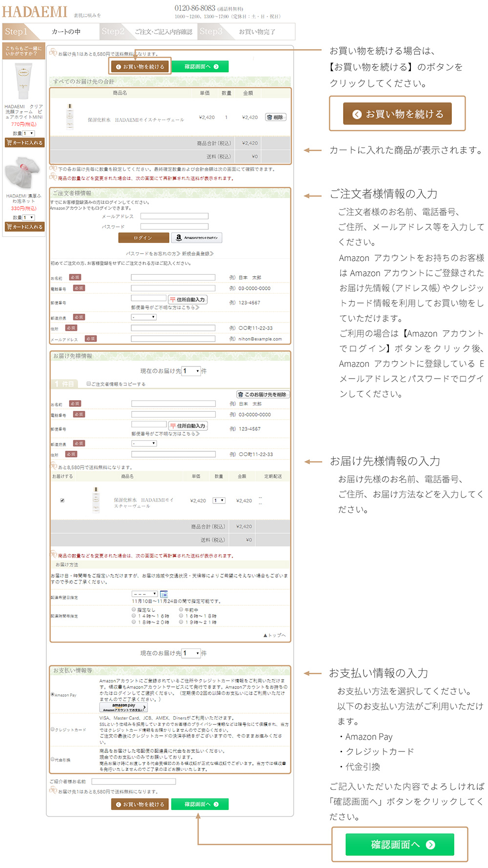This screenshot has width=488, height=868.
Task: Click 住所自動入力 in orderer information section
Action: [187, 300]
